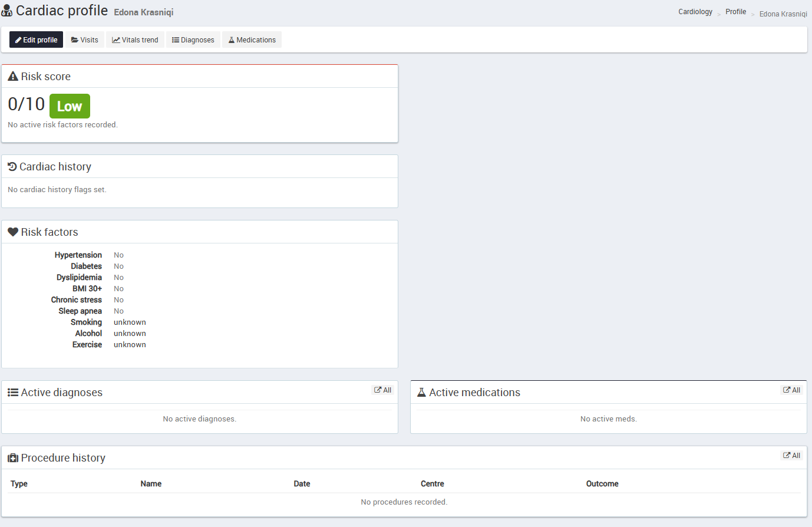Click the unknown value next to Smoking
This screenshot has width=812, height=527.
coord(130,322)
